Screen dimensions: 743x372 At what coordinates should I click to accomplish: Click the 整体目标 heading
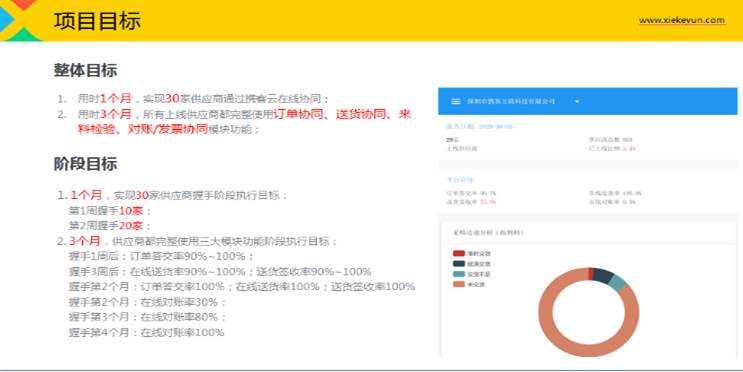(x=85, y=71)
